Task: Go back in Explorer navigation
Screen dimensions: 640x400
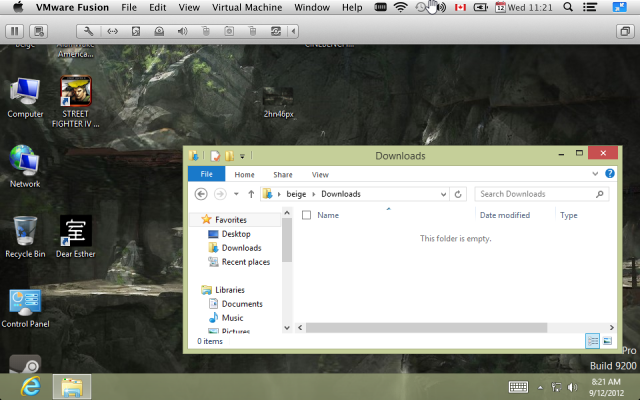Action: pos(201,194)
